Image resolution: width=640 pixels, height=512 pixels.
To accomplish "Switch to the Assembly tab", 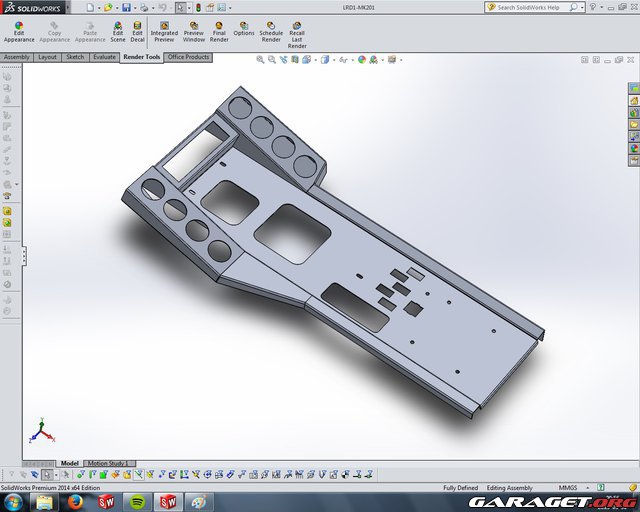I will coord(16,57).
